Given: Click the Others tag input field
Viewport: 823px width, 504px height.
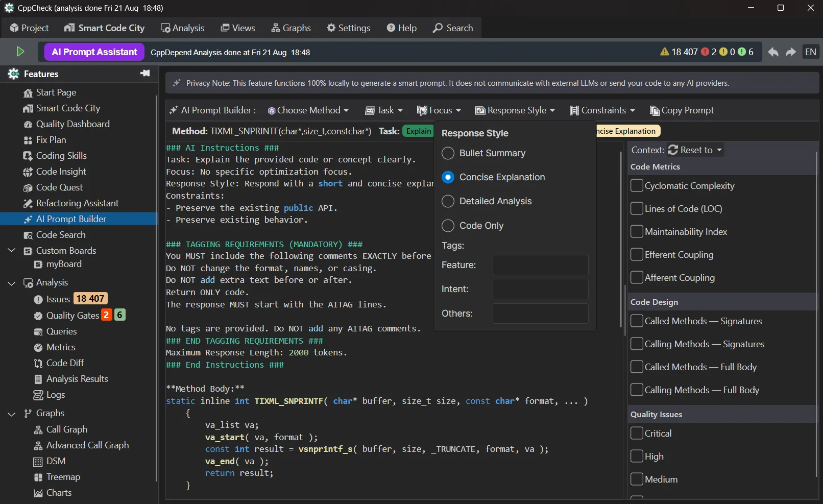Looking at the screenshot, I should click(x=540, y=314).
